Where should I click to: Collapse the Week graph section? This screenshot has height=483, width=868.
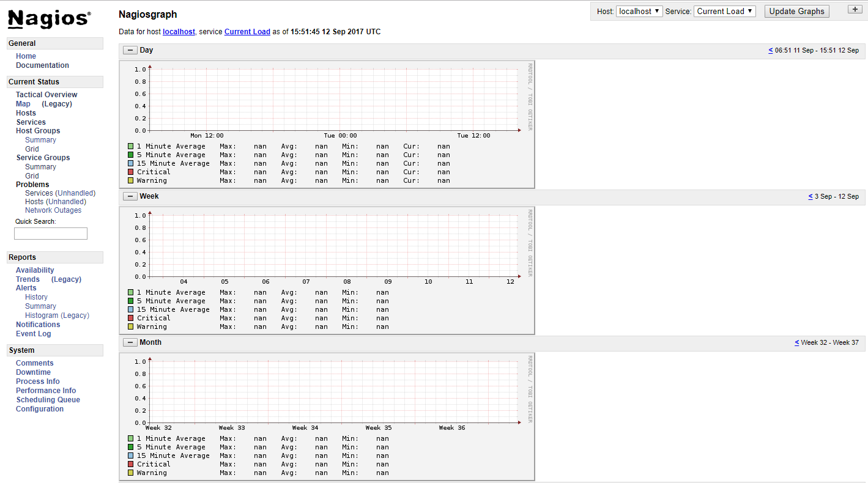130,196
